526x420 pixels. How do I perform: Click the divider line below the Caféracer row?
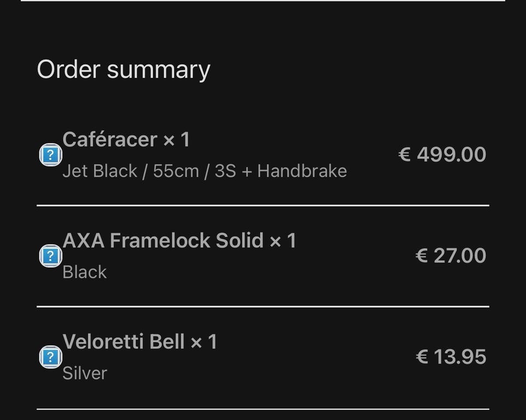[263, 205]
